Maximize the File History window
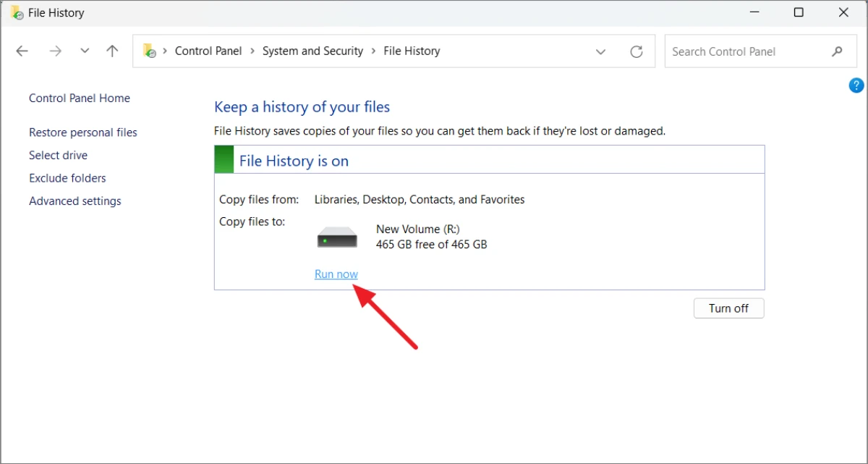Viewport: 868px width, 464px height. coord(799,12)
